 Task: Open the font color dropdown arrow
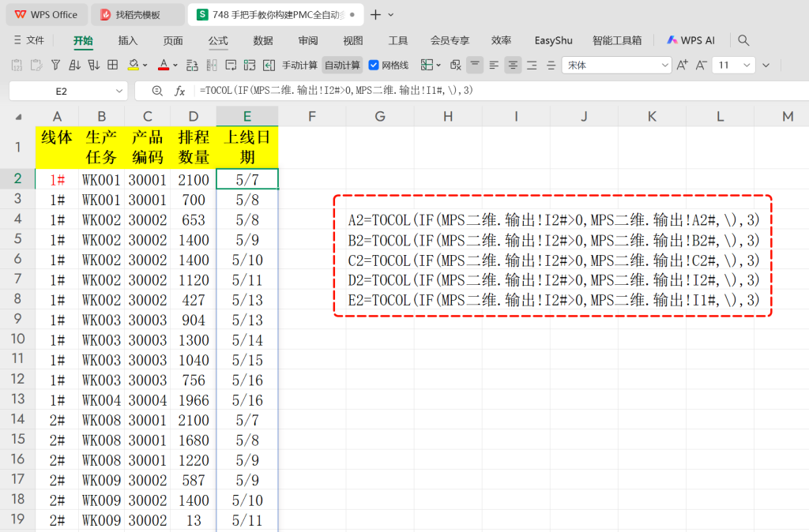175,66
